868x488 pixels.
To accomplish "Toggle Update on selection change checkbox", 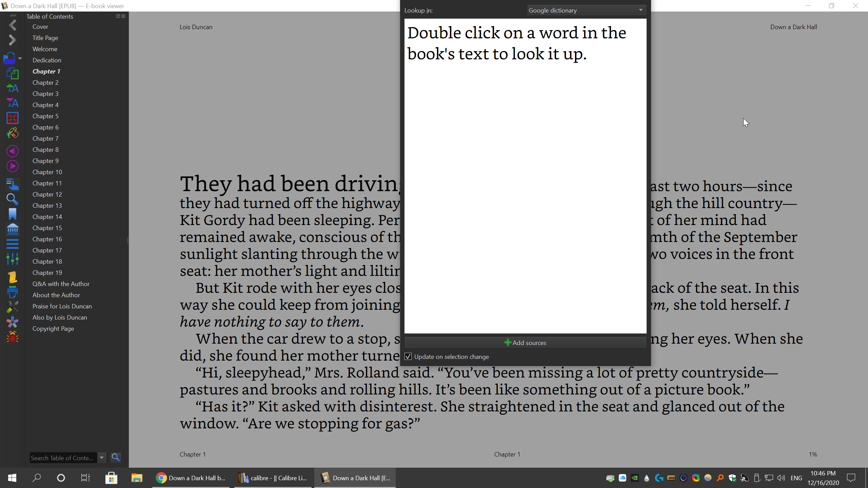I will [x=408, y=357].
